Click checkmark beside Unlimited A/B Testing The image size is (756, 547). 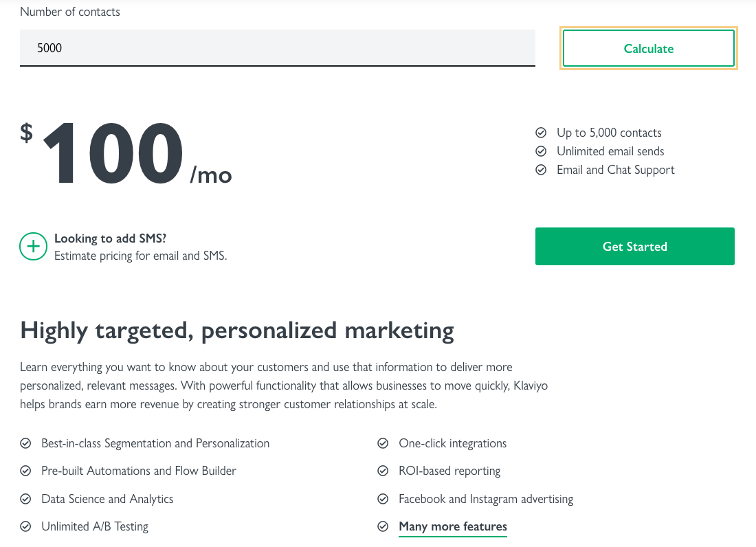26,527
